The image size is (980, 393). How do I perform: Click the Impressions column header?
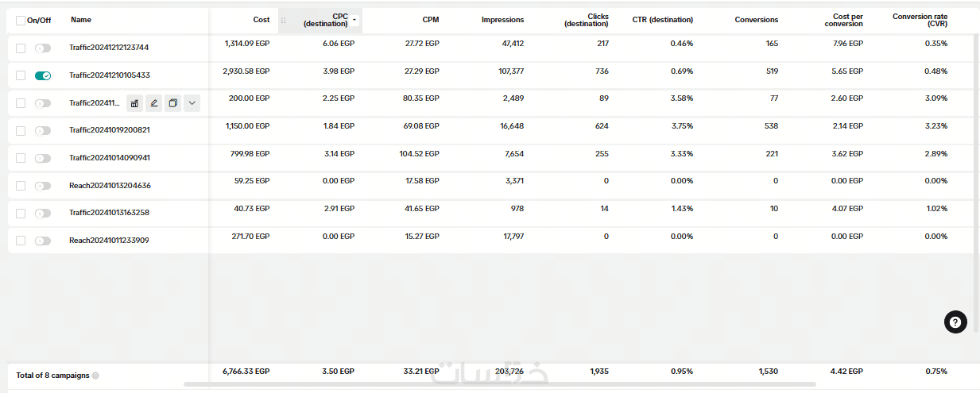click(502, 20)
